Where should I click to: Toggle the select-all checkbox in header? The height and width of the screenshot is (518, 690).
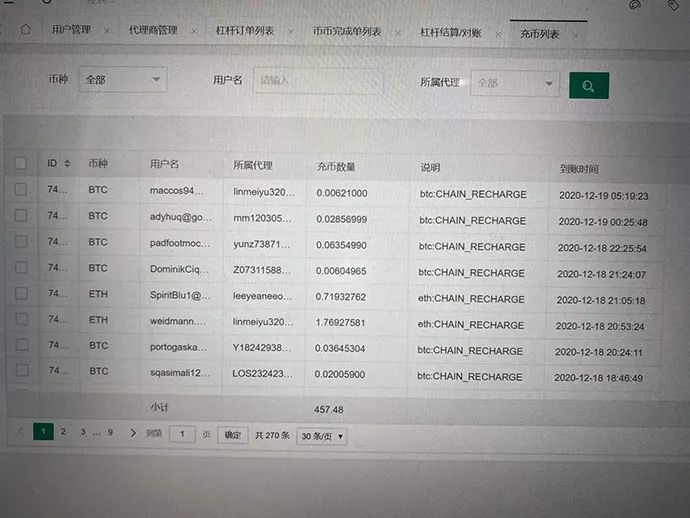[21, 163]
